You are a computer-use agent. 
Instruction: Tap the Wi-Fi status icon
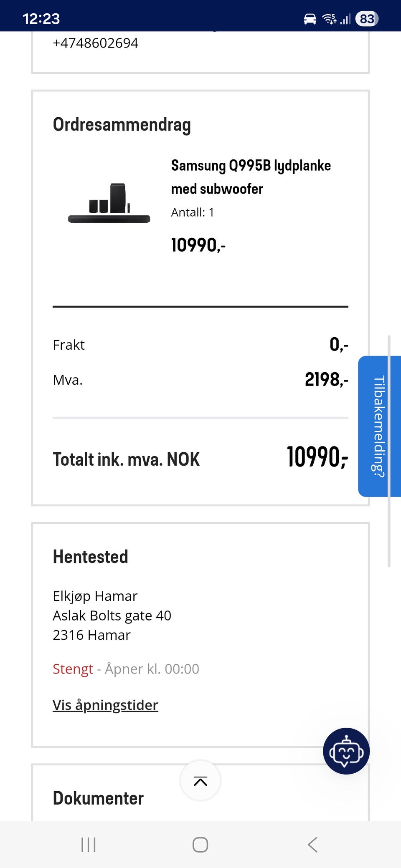tap(330, 19)
